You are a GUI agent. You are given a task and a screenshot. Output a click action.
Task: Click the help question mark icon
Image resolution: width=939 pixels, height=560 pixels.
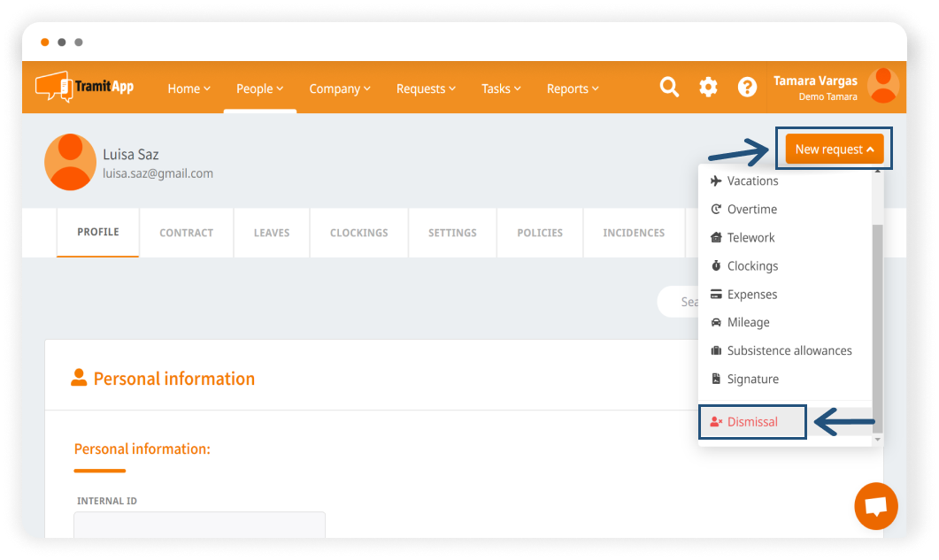click(x=748, y=87)
